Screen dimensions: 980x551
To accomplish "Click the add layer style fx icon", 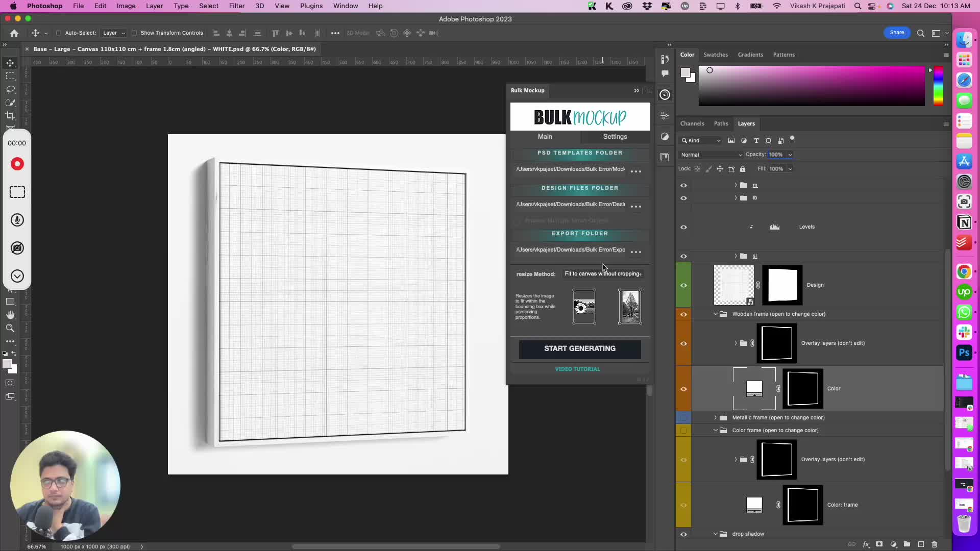I will [x=866, y=544].
